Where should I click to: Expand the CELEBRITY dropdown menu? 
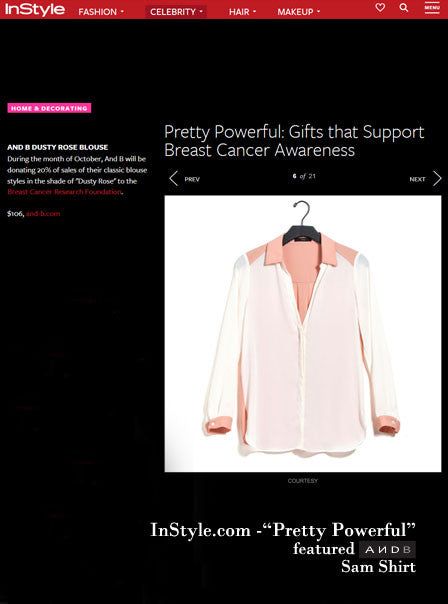[x=176, y=12]
